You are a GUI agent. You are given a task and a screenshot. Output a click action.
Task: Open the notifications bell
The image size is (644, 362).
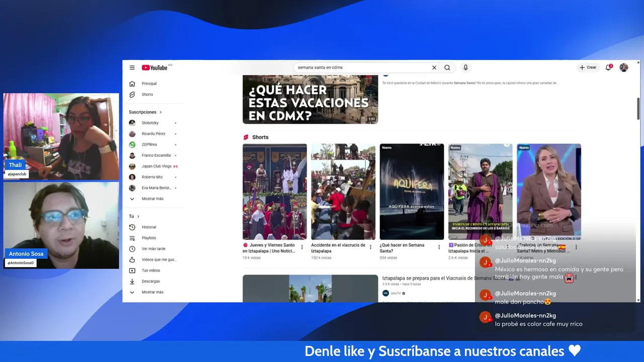(609, 67)
